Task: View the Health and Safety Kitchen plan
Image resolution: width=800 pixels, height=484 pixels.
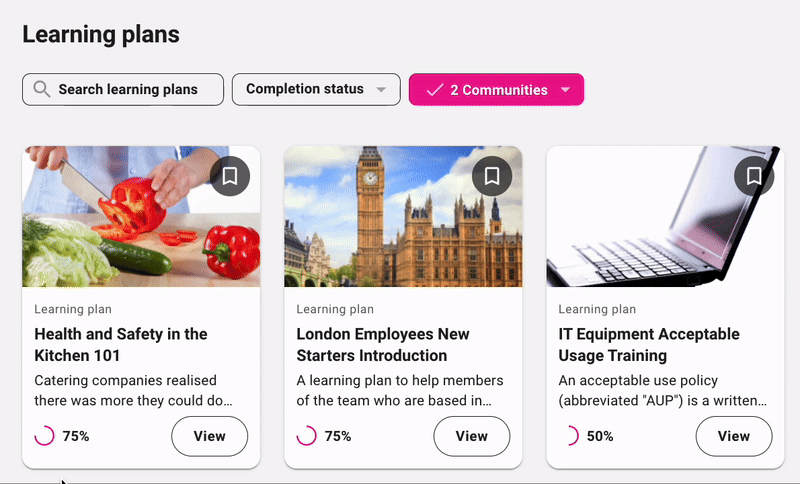Action: [209, 436]
